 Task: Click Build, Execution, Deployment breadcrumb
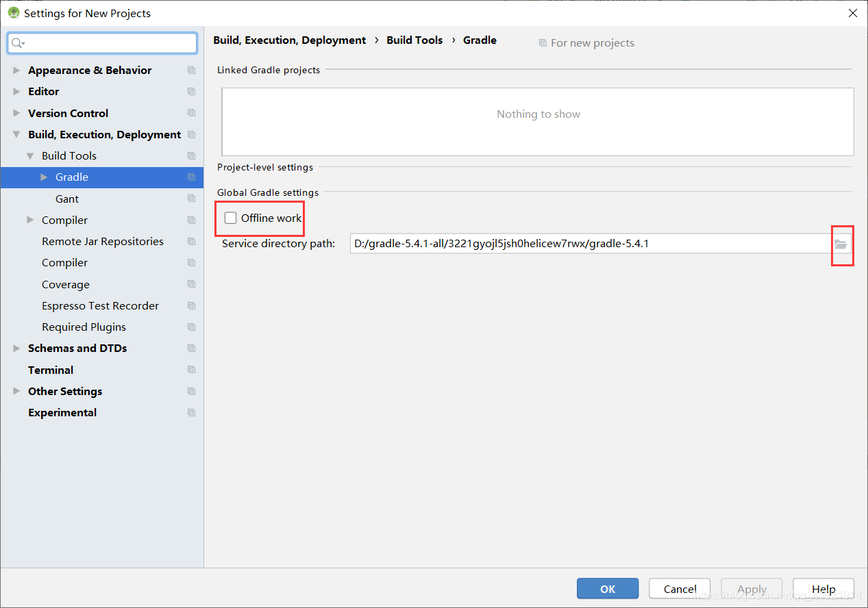290,40
